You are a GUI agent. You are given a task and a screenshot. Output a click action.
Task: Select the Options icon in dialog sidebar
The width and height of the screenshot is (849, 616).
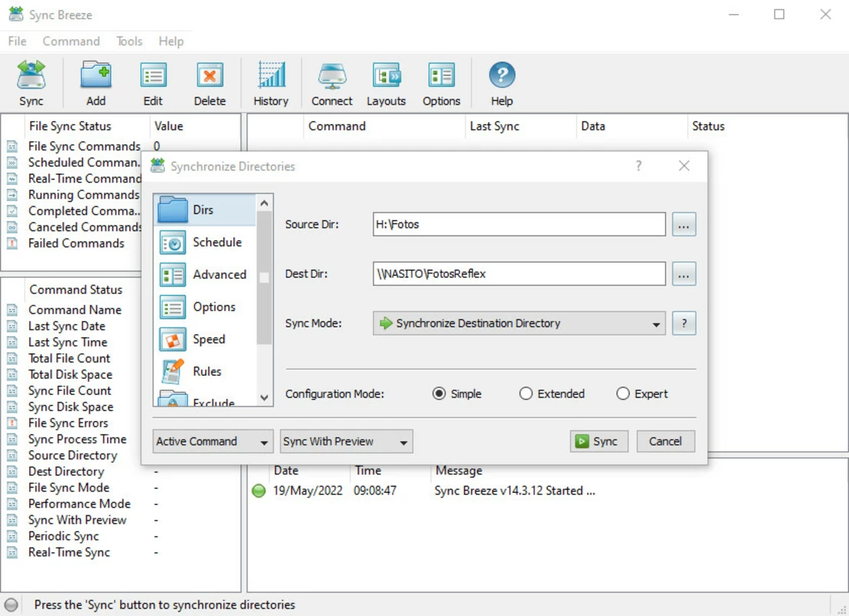tap(173, 307)
